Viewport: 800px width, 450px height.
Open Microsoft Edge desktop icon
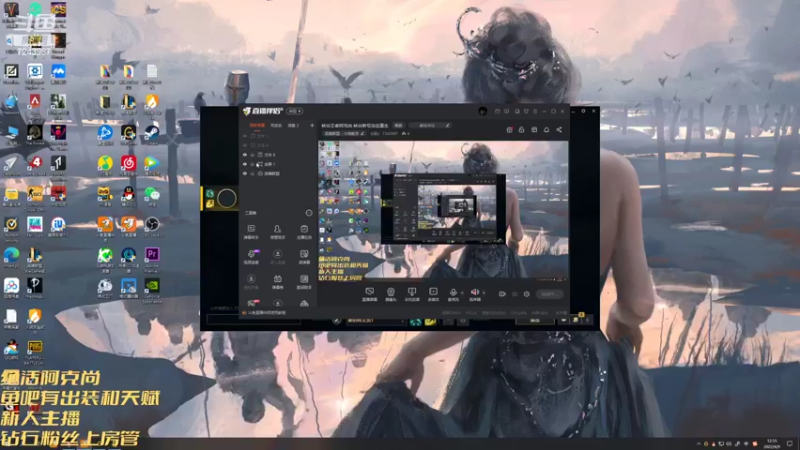click(x=11, y=255)
